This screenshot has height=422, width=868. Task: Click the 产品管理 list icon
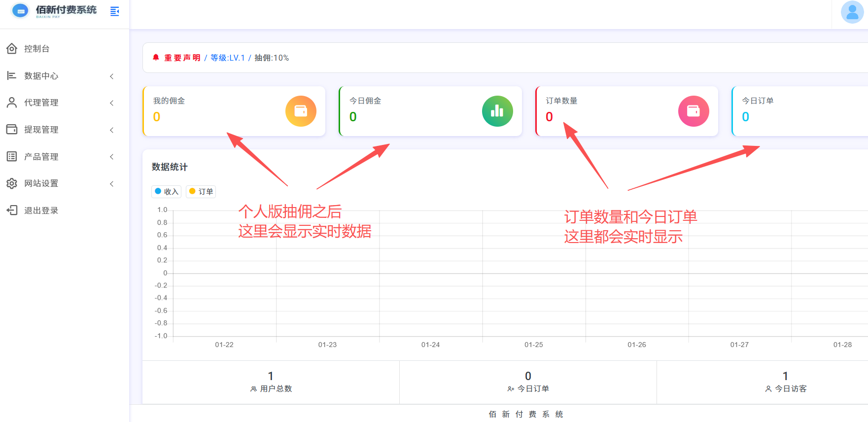tap(12, 156)
